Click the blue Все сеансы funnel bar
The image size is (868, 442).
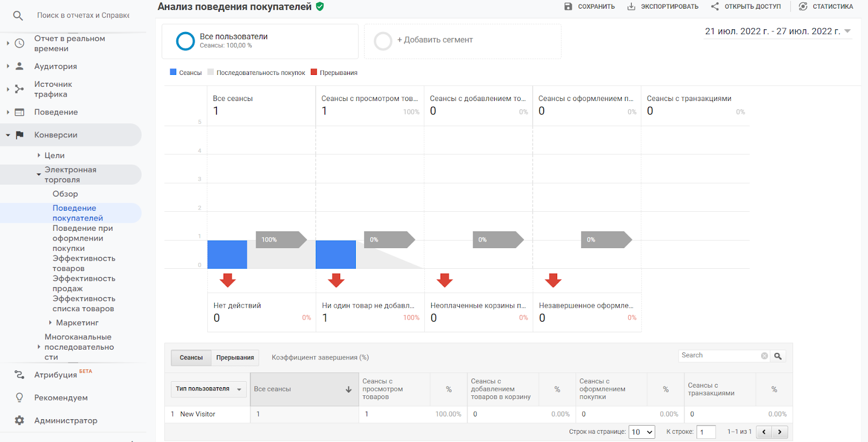(x=227, y=255)
